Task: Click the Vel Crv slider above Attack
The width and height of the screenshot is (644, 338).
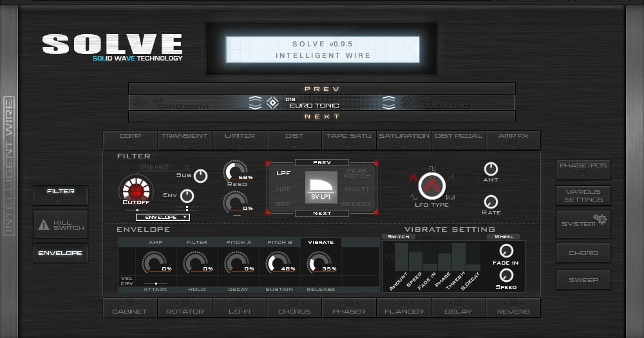Action: (x=156, y=283)
